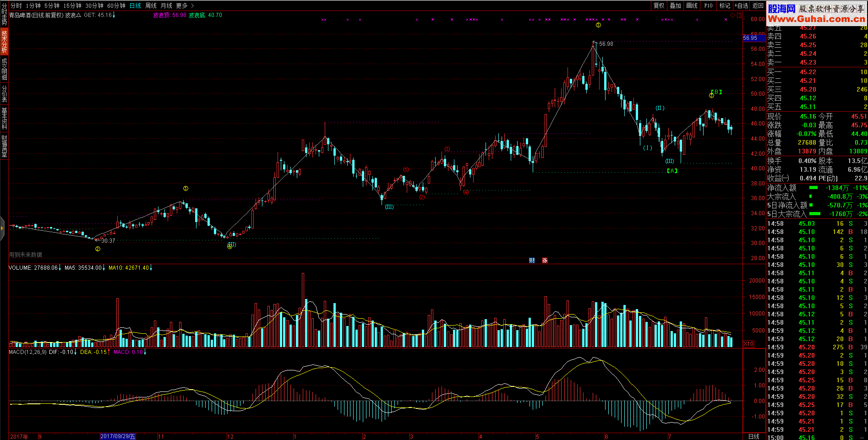Screen dimensions: 868x440
Task: Click the 15:00 final trade row
Action: 817,437
